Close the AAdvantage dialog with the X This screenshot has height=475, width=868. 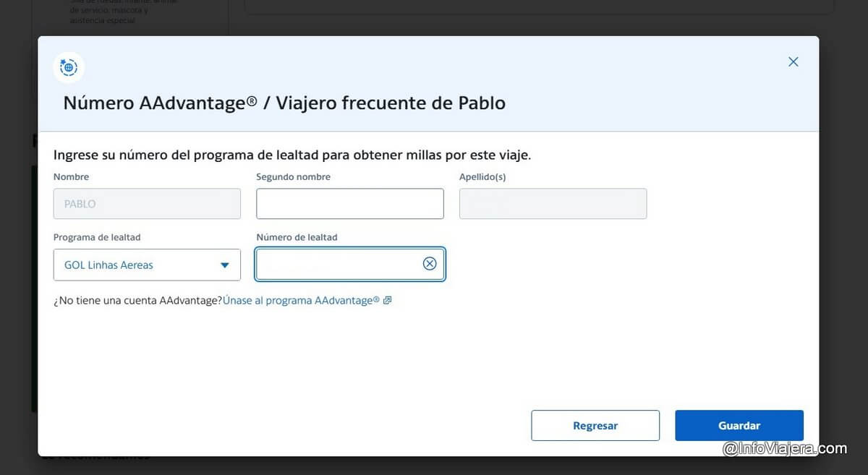(793, 62)
